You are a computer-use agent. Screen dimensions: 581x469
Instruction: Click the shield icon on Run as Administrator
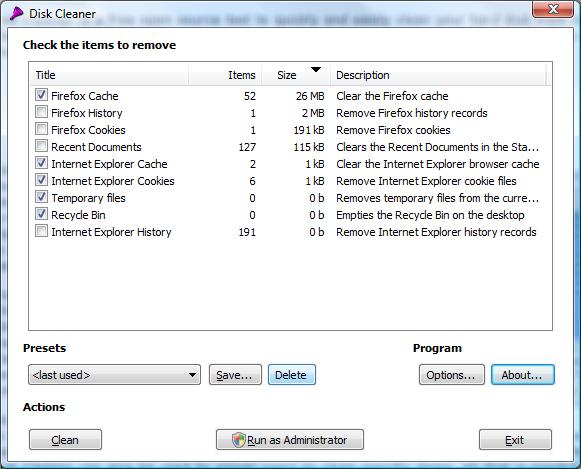pyautogui.click(x=239, y=440)
